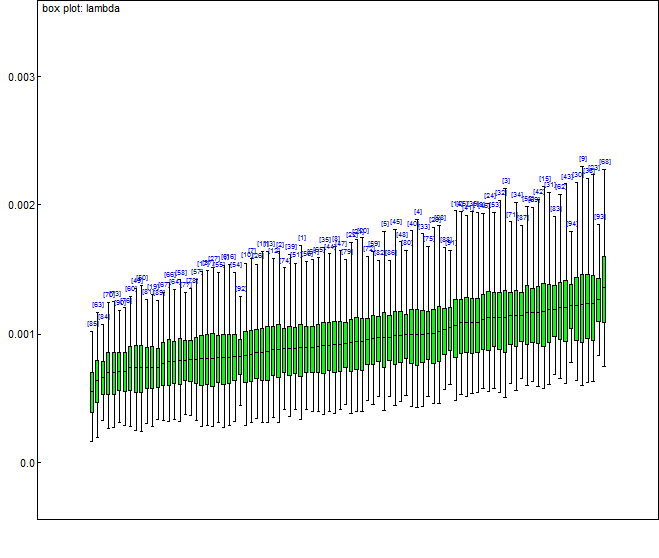Select the 0.0 y-axis tick label

pyautogui.click(x=25, y=463)
